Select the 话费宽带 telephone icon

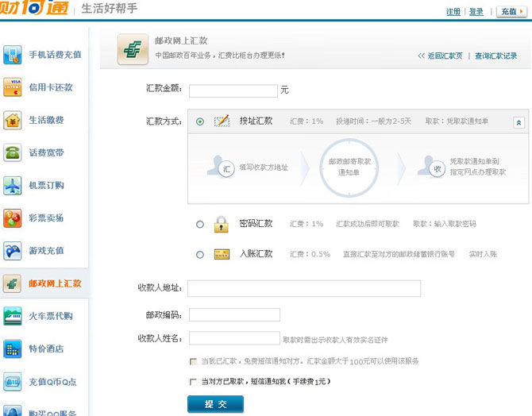tap(13, 152)
